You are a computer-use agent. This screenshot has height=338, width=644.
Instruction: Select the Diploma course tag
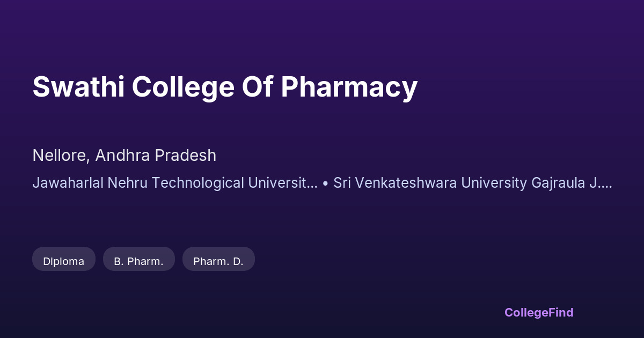coord(63,261)
